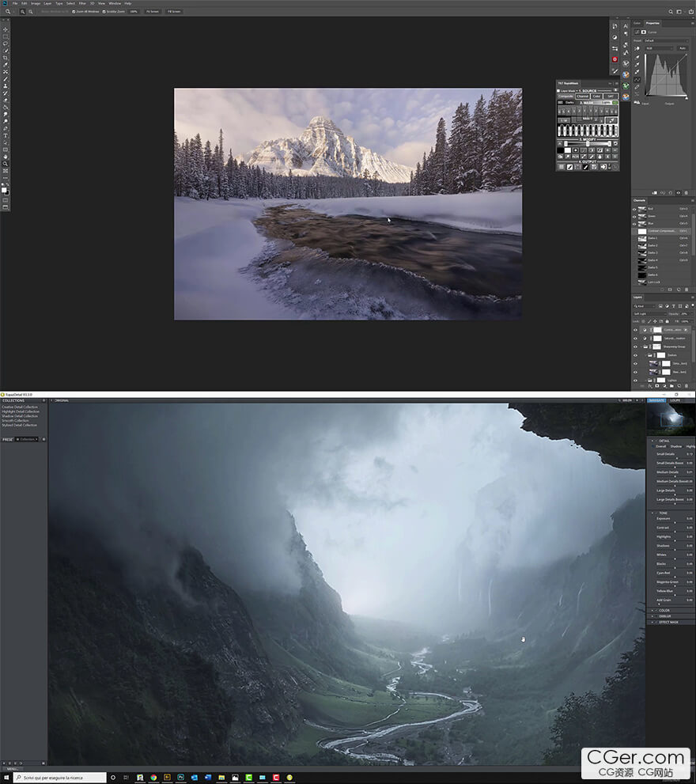The height and width of the screenshot is (784, 696).
Task: Select the pencil draw-curve tool in Properties
Action: click(x=637, y=87)
